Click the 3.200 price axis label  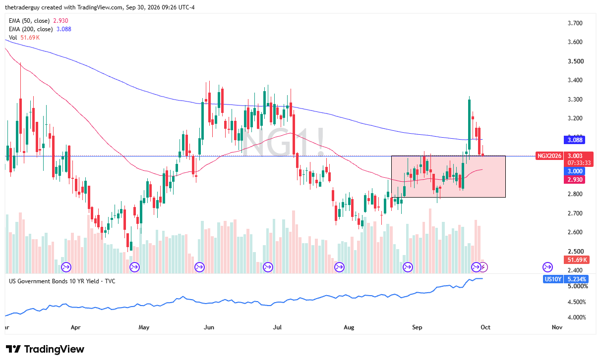574,118
